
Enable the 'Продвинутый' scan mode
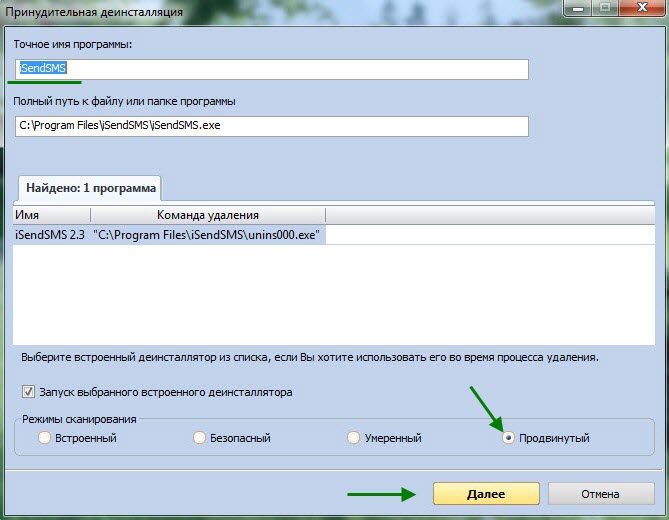click(x=510, y=438)
